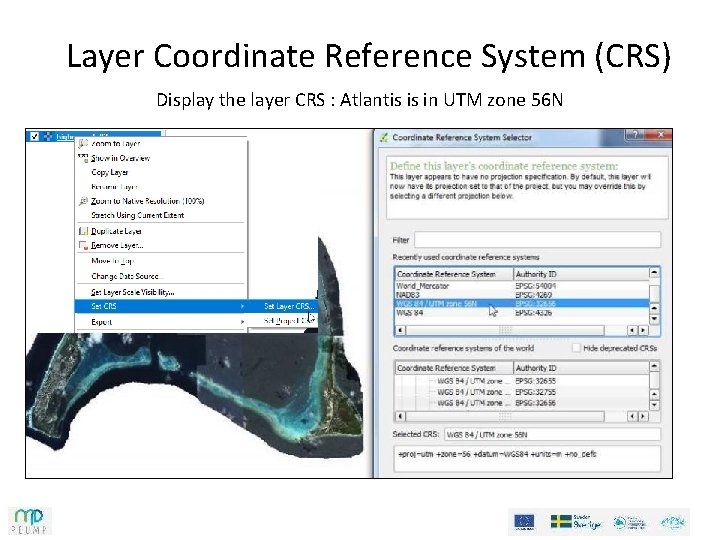Select Zoom to Layer menu entry
Screen dimensions: 720x540
click(161, 144)
